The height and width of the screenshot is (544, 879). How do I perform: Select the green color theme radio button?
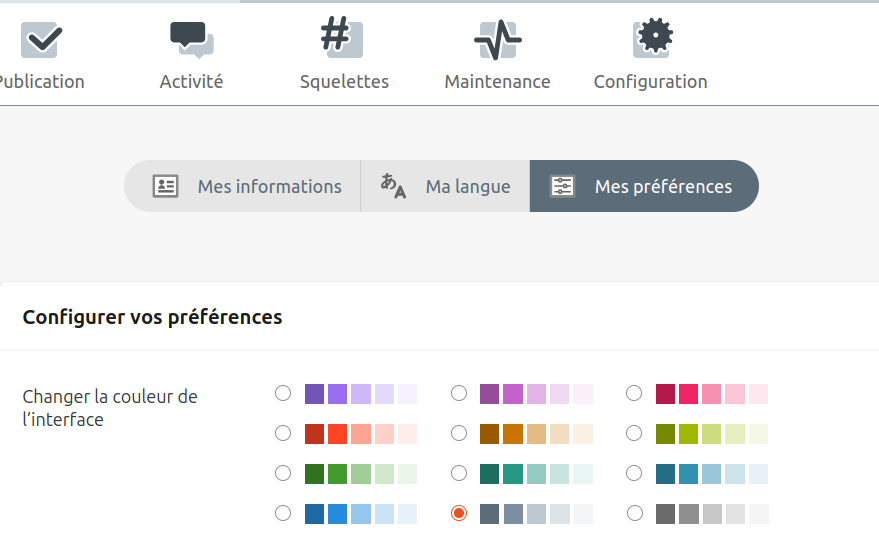click(x=283, y=473)
